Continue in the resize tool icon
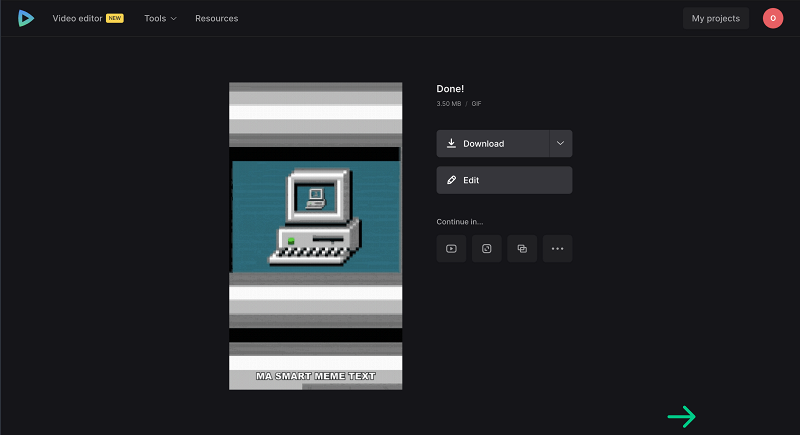Viewport: 800px width, 435px height. click(487, 248)
